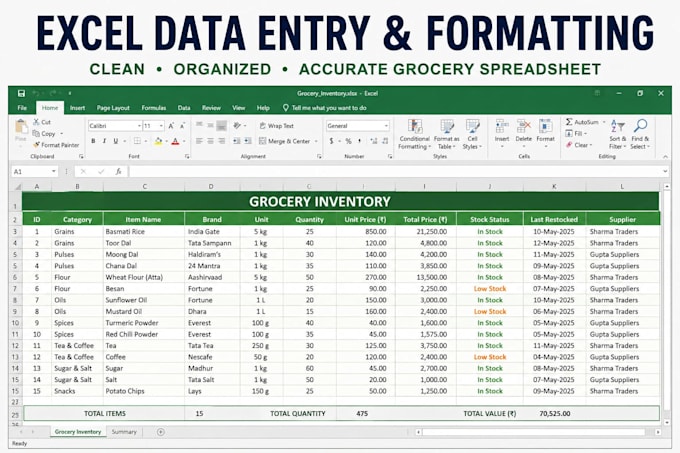Click the Increase Indent icon
This screenshot has width=680, height=453.
coord(248,141)
